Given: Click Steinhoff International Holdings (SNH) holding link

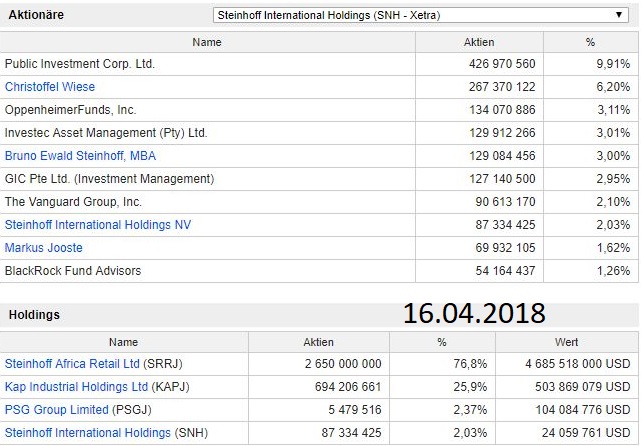Looking at the screenshot, I should tap(88, 433).
